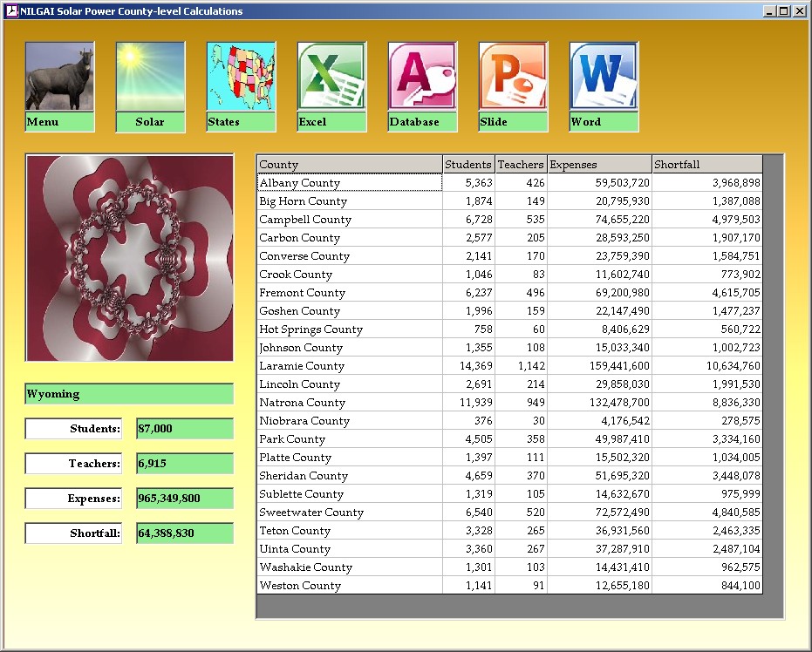This screenshot has height=652, width=812.
Task: Maximize the application window
Action: pyautogui.click(x=784, y=11)
